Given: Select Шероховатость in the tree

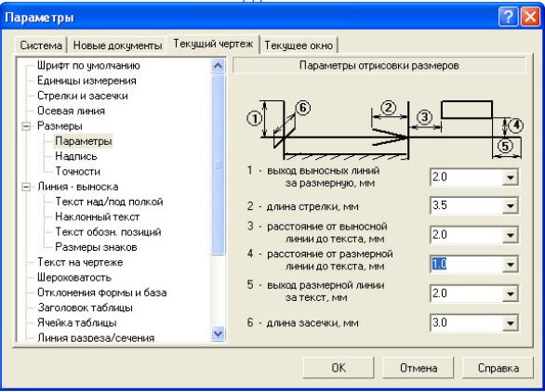Looking at the screenshot, I should coord(74,278).
